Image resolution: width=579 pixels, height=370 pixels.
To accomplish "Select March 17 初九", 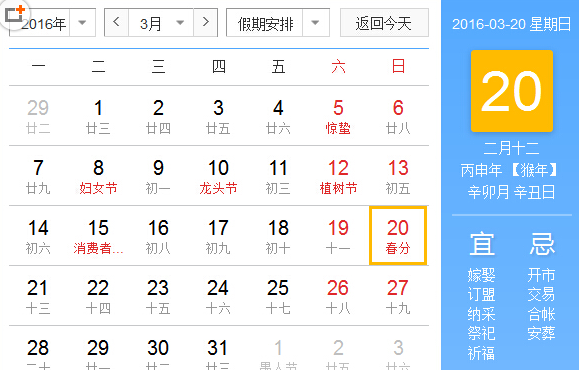I will click(218, 236).
